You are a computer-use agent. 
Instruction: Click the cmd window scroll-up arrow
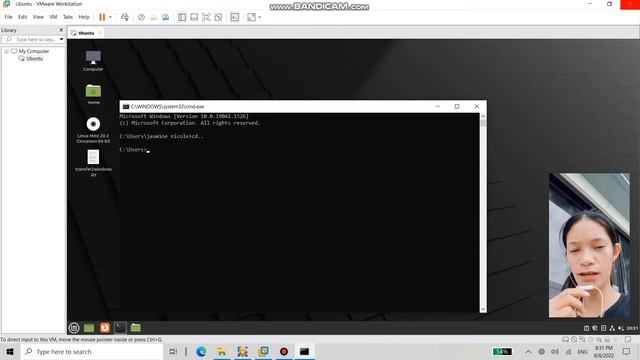tap(483, 116)
